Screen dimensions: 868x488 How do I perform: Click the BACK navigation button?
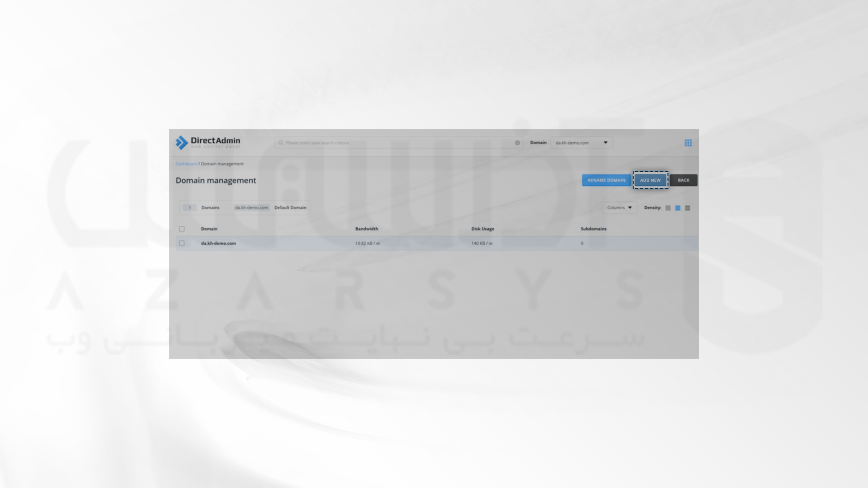(x=683, y=180)
